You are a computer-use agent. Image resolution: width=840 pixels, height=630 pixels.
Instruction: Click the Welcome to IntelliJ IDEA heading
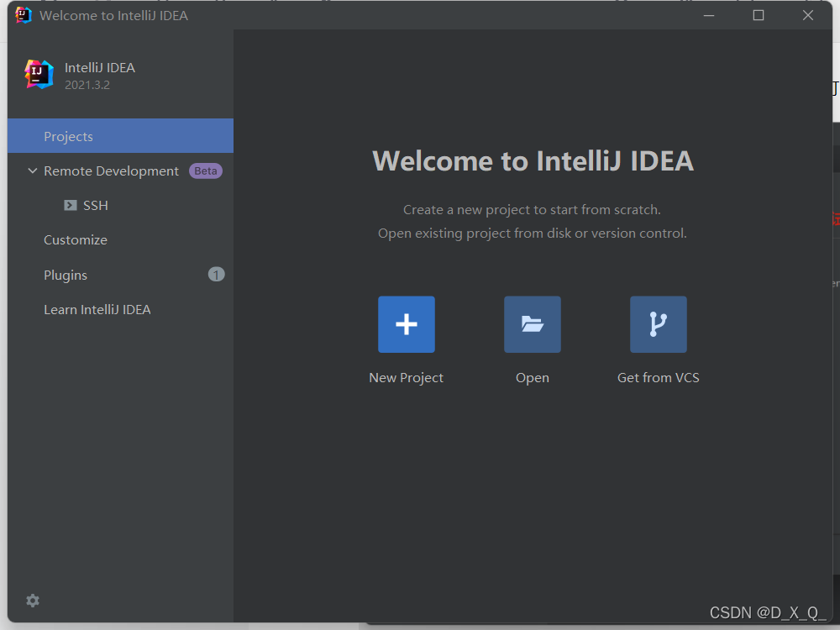pos(533,160)
